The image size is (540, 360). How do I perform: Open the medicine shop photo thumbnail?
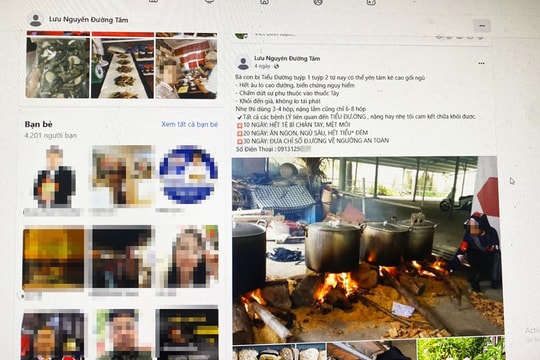point(186,65)
